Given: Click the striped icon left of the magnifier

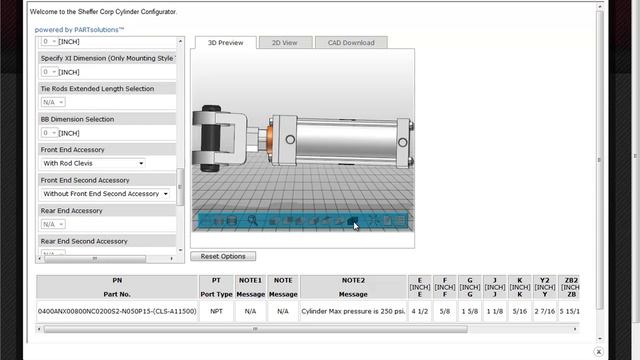Looking at the screenshot, I should (232, 221).
